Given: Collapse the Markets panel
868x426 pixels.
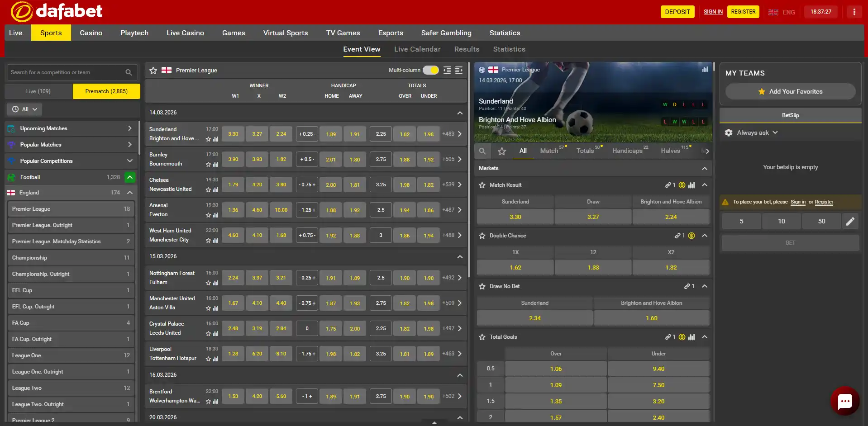Looking at the screenshot, I should [704, 168].
